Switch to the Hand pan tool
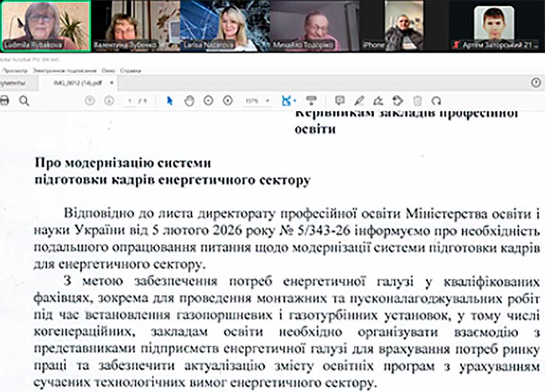The width and height of the screenshot is (545, 392). [x=189, y=101]
